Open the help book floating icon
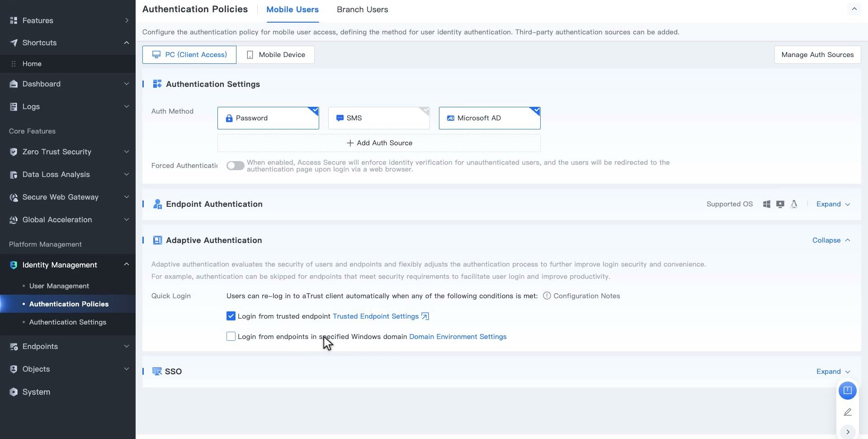This screenshot has width=868, height=439. [847, 390]
